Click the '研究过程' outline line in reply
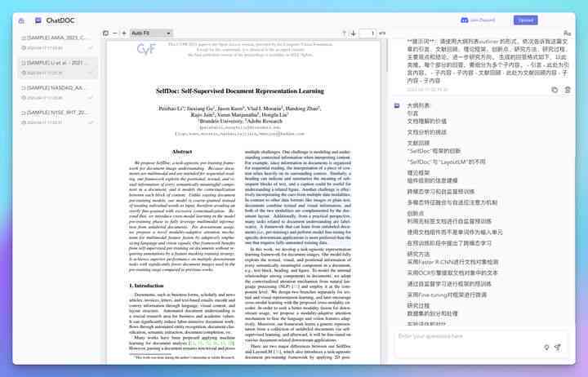 [418, 306]
